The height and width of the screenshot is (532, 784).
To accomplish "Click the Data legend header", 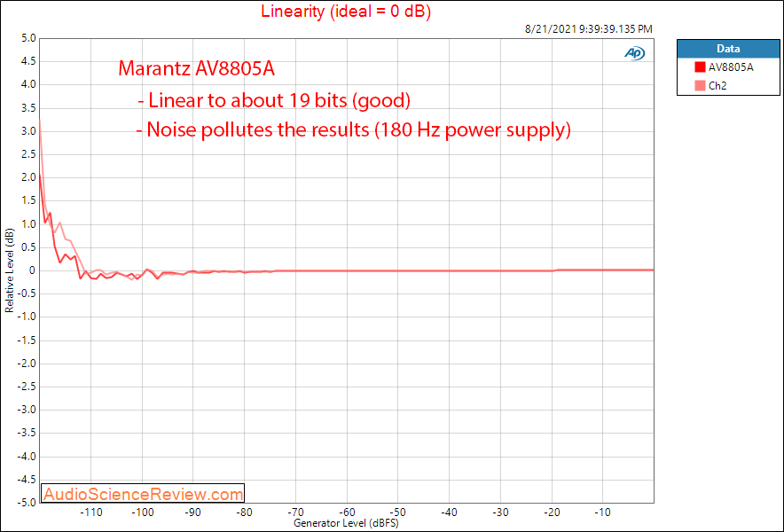I will 728,49.
